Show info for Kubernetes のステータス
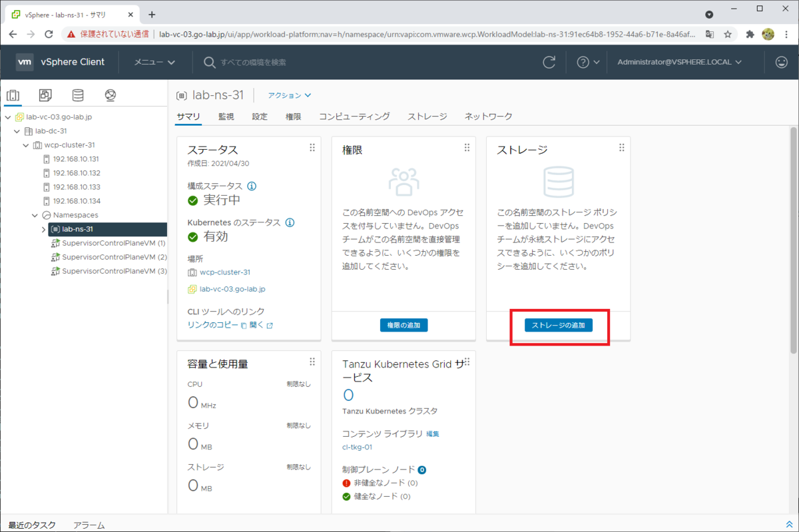Screen dimensions: 799x532 (290, 222)
